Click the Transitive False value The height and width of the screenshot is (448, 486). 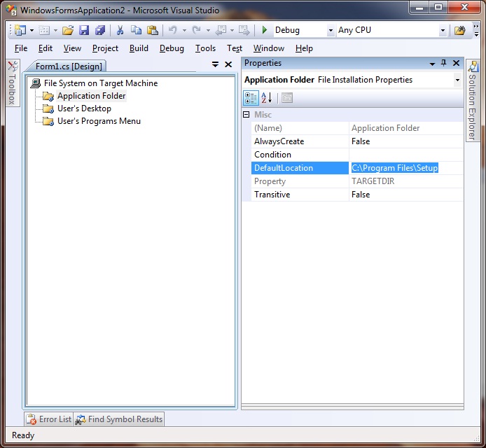coord(406,195)
